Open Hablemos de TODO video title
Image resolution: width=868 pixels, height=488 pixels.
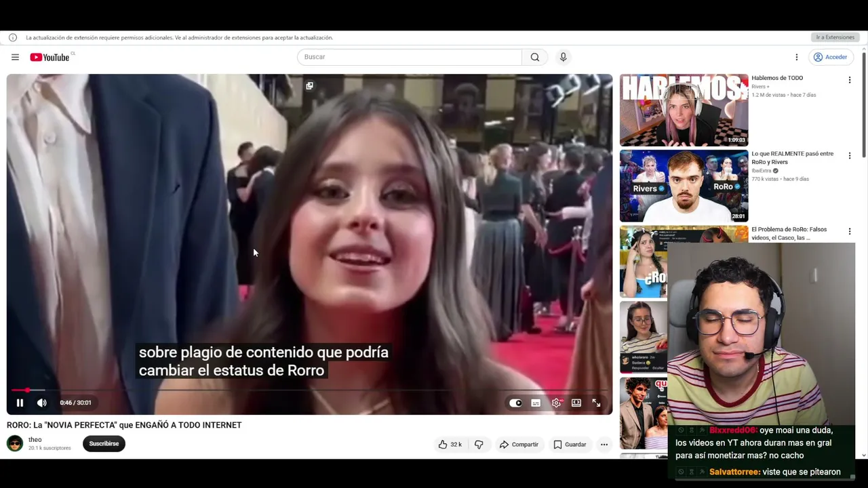[x=777, y=78]
